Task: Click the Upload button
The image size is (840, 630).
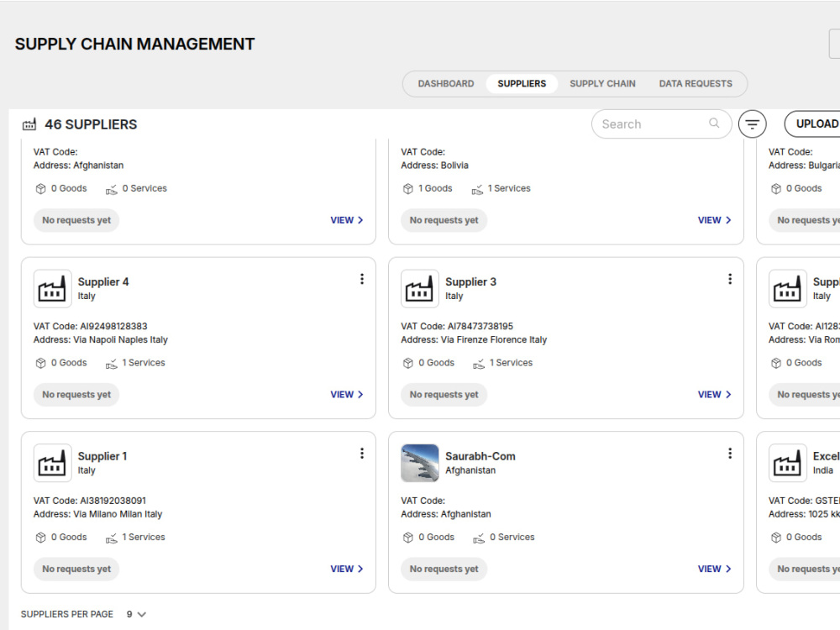Action: click(812, 124)
